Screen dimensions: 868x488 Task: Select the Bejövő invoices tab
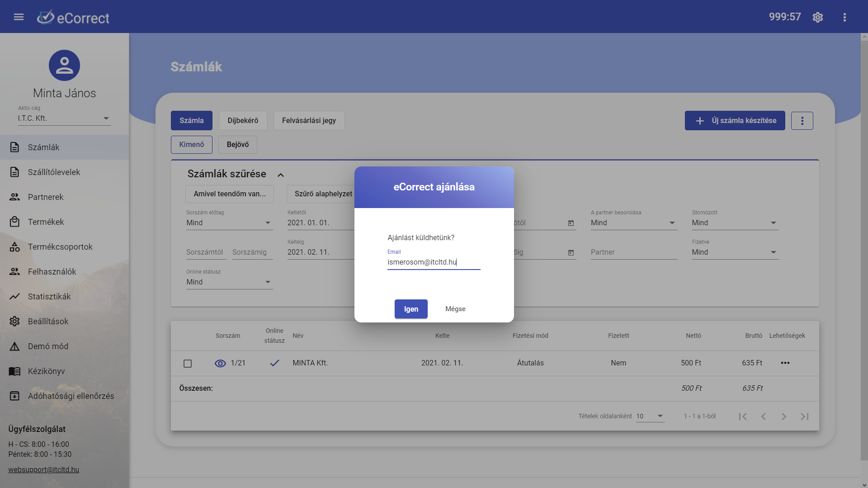click(x=238, y=144)
